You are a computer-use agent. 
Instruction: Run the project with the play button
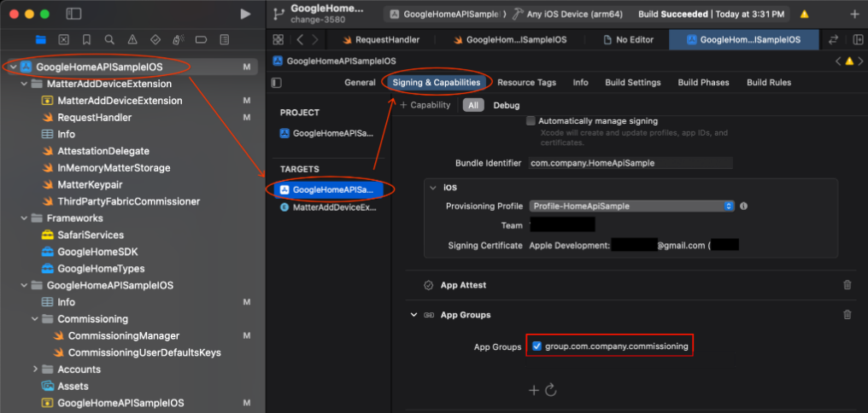click(x=245, y=14)
